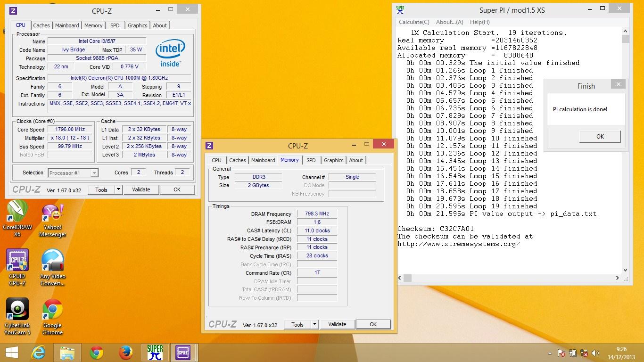The width and height of the screenshot is (644, 362).
Task: Select About tab in the Memory window
Action: tap(356, 160)
